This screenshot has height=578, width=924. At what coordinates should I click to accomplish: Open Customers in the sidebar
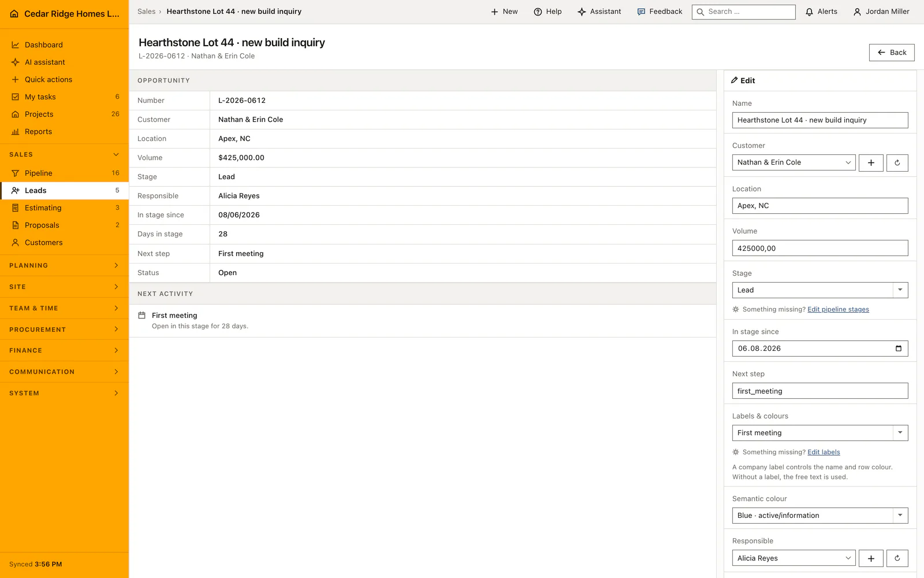pyautogui.click(x=64, y=242)
